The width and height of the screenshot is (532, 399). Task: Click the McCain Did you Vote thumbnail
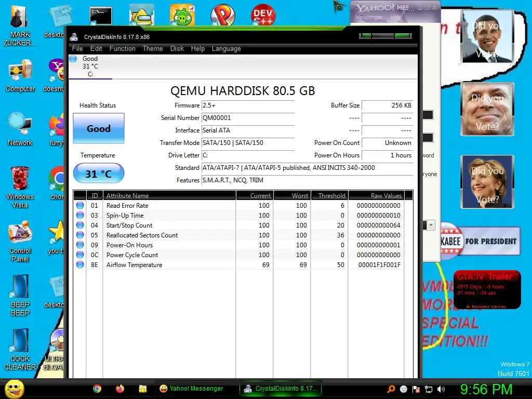point(487,109)
